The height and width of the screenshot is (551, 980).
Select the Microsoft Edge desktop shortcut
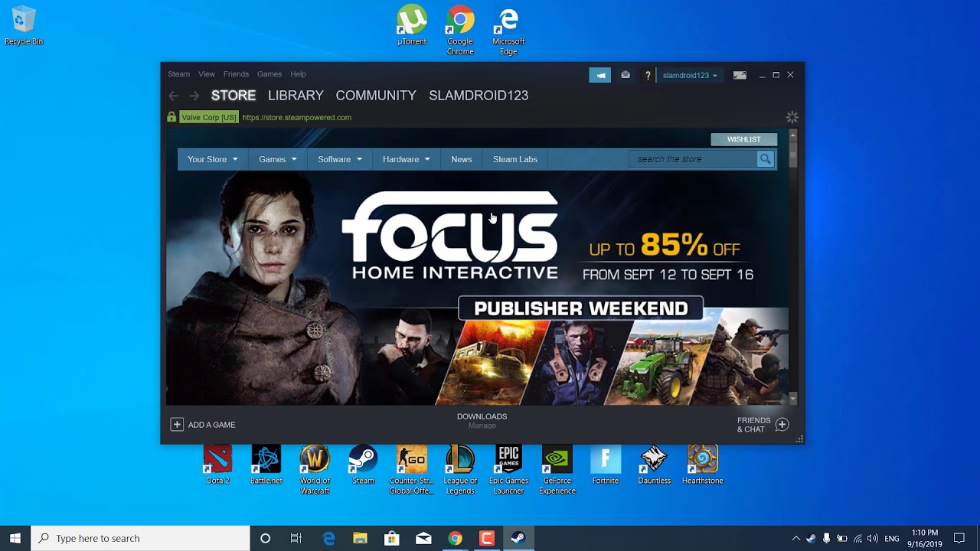[x=508, y=31]
